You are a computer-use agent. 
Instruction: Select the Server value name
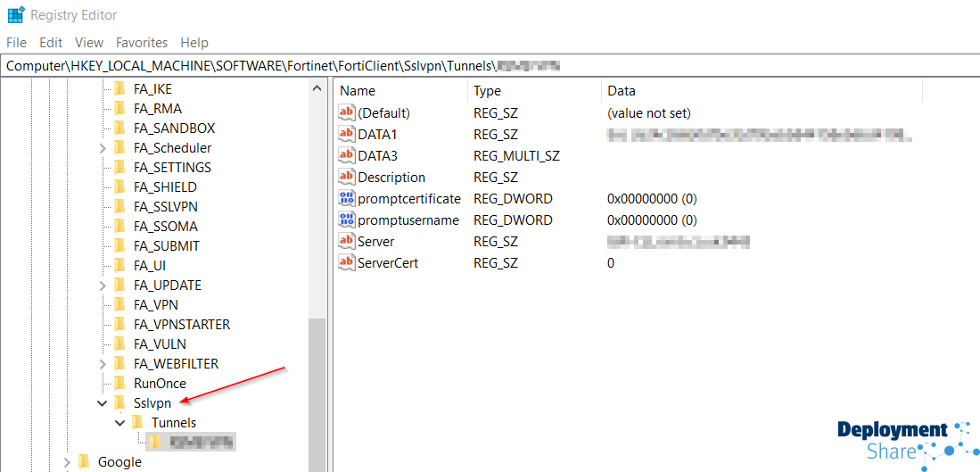click(x=375, y=241)
